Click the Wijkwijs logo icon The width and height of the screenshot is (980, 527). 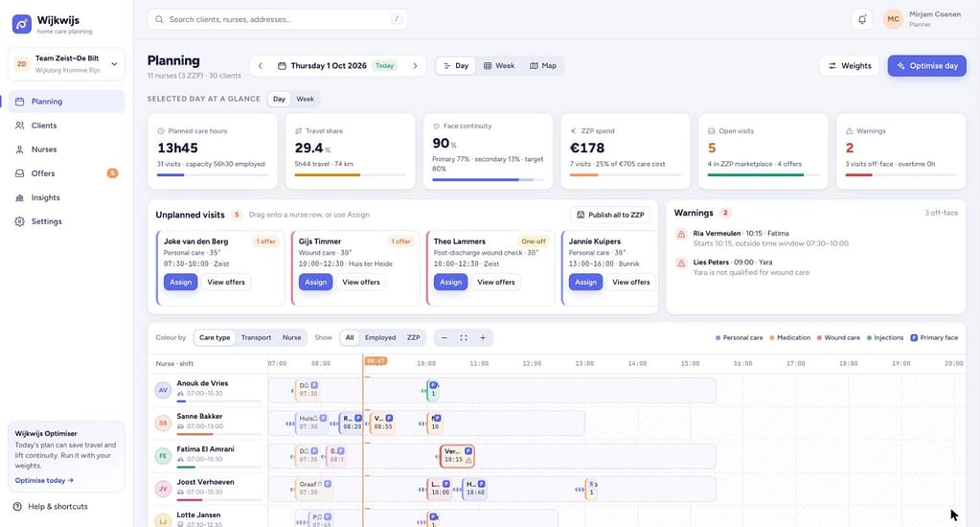22,24
